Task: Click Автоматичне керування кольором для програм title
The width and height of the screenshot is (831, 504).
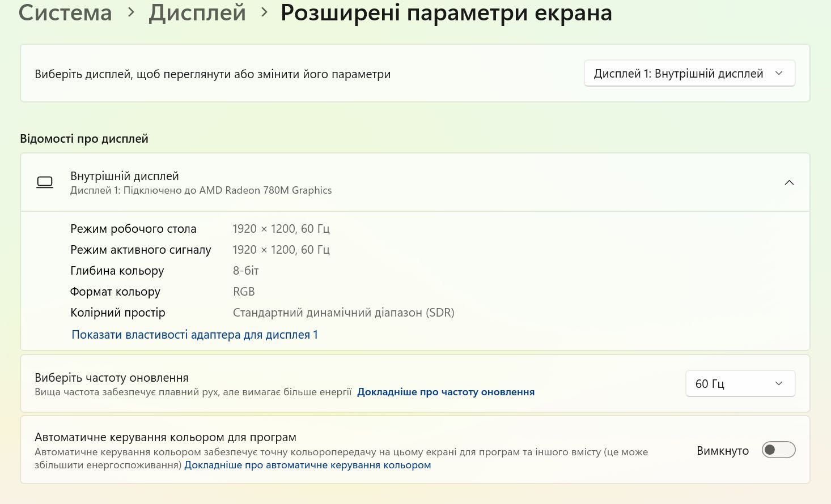Action: (x=166, y=437)
